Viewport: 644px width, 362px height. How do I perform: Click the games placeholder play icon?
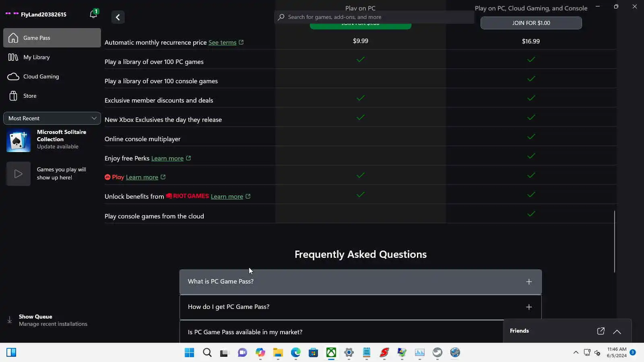click(18, 174)
